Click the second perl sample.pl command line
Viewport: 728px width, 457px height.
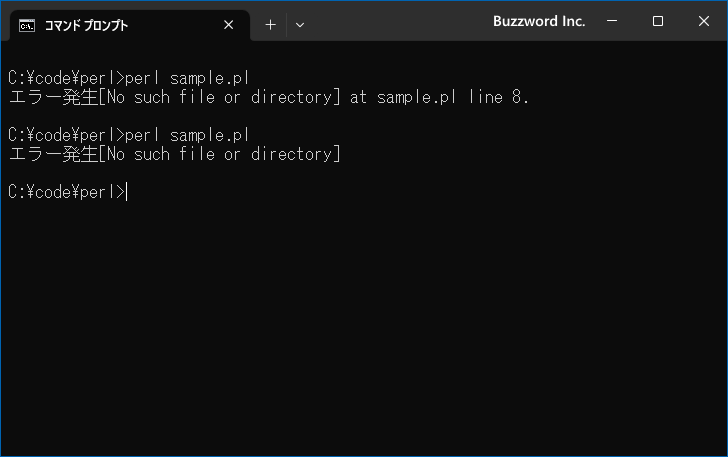click(x=129, y=135)
